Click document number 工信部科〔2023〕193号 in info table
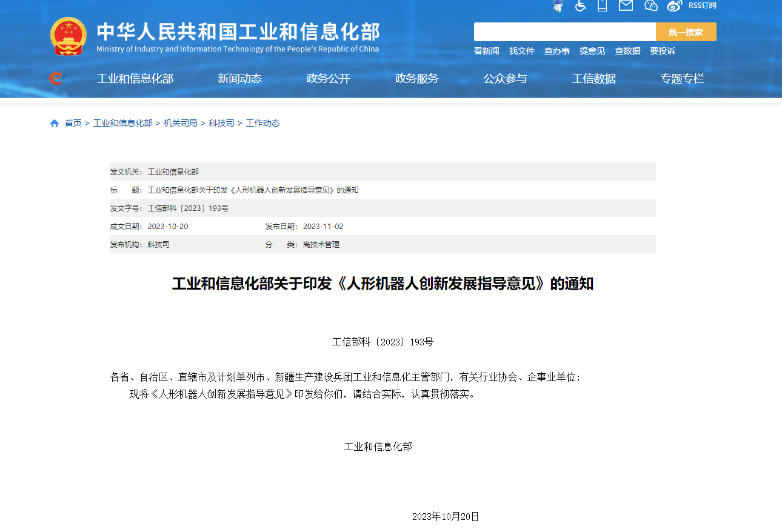The height and width of the screenshot is (532, 782). pos(188,208)
